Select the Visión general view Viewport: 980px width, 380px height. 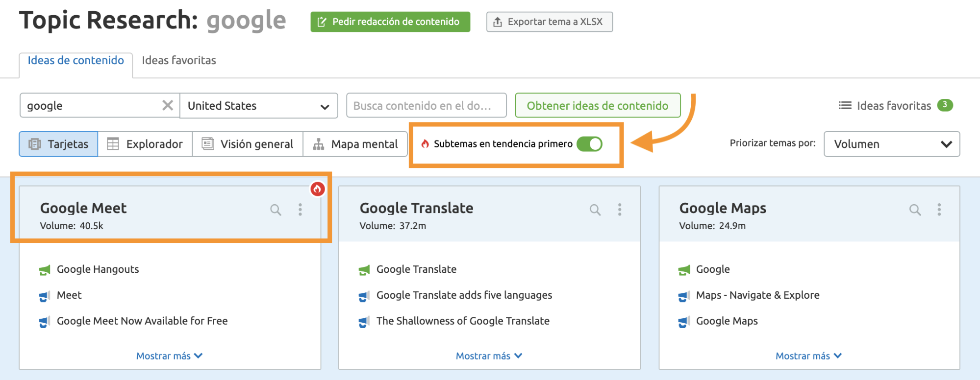(x=248, y=144)
